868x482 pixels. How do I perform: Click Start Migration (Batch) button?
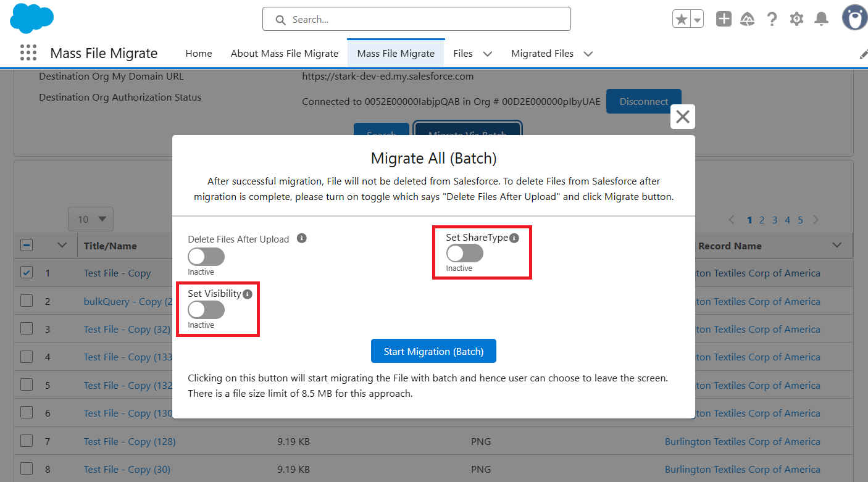pos(433,351)
